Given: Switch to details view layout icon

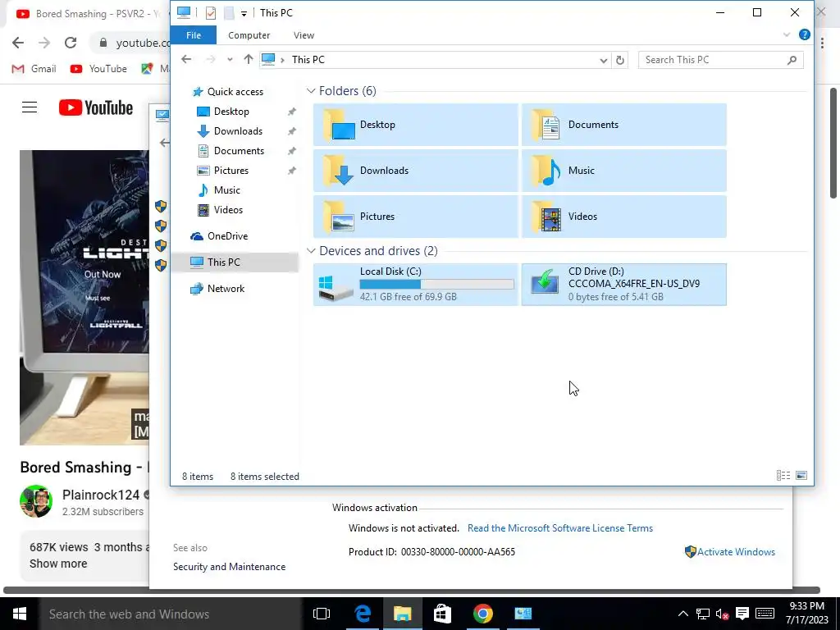Looking at the screenshot, I should click(783, 475).
